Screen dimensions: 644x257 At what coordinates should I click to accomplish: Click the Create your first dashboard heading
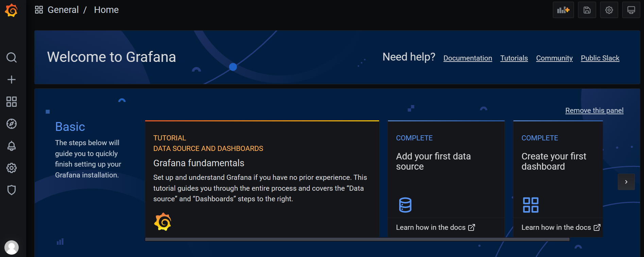554,161
